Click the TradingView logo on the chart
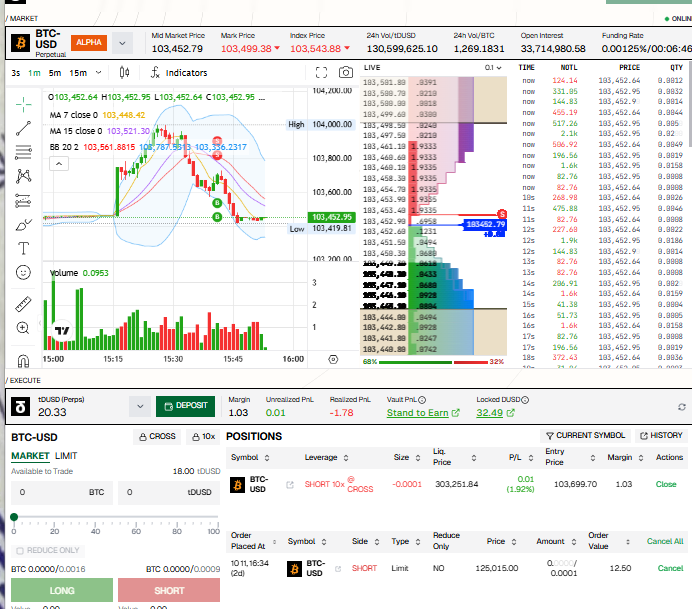 click(x=61, y=331)
